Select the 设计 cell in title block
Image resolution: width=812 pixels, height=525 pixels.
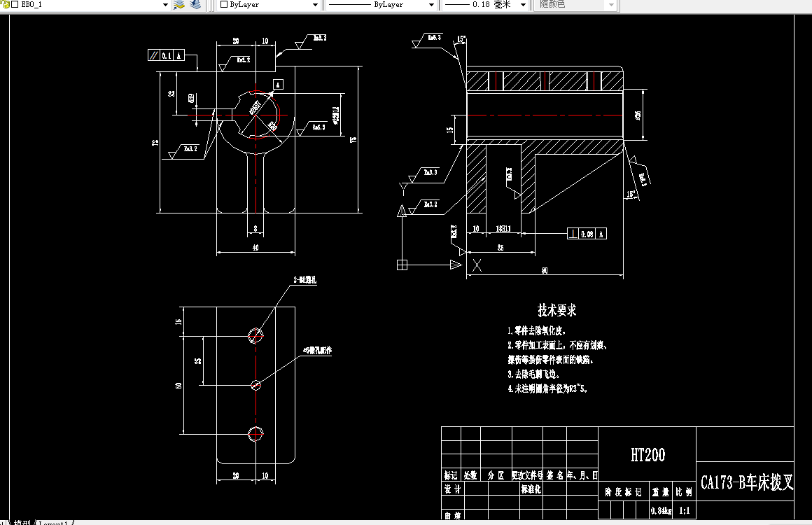(453, 489)
